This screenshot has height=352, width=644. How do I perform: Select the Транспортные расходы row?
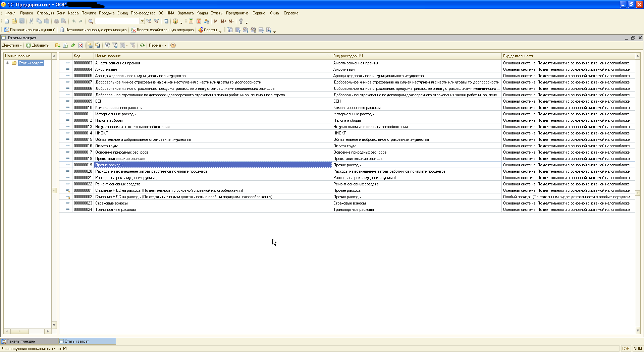(115, 210)
